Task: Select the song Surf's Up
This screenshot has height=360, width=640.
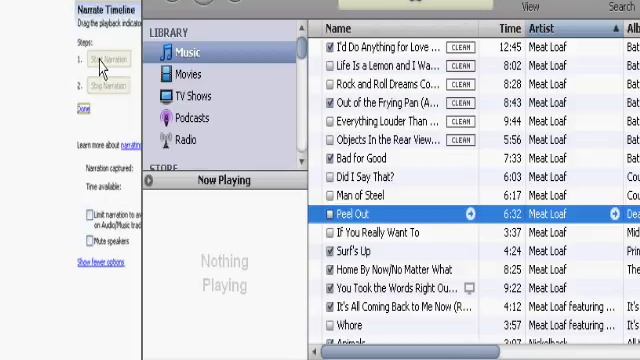Action: click(x=353, y=251)
